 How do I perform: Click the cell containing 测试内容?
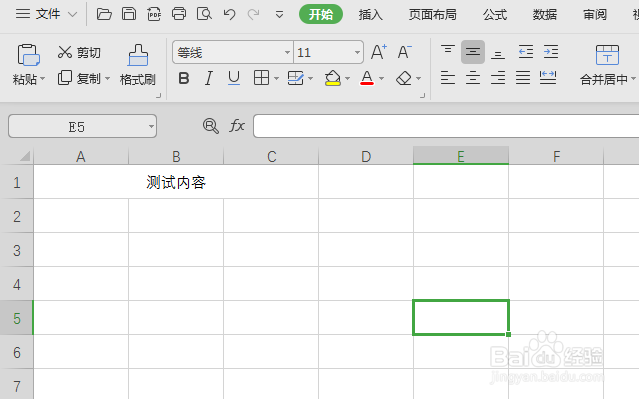coord(176,182)
